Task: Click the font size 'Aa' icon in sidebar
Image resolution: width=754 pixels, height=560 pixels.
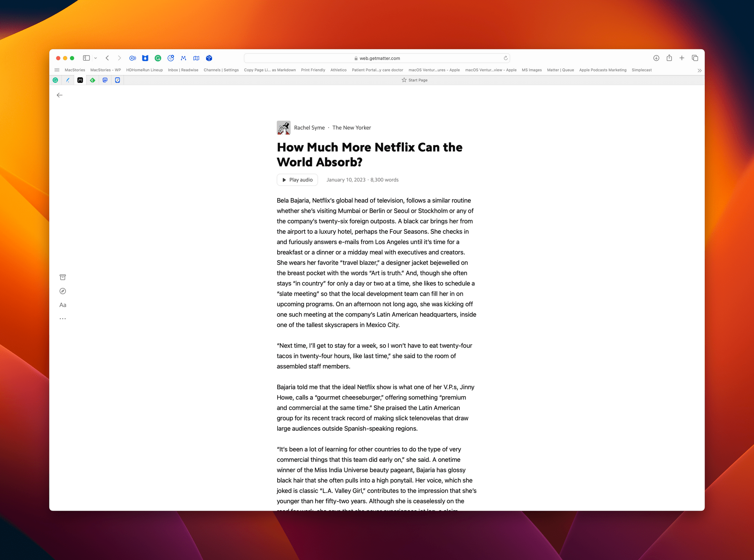Action: 64,305
